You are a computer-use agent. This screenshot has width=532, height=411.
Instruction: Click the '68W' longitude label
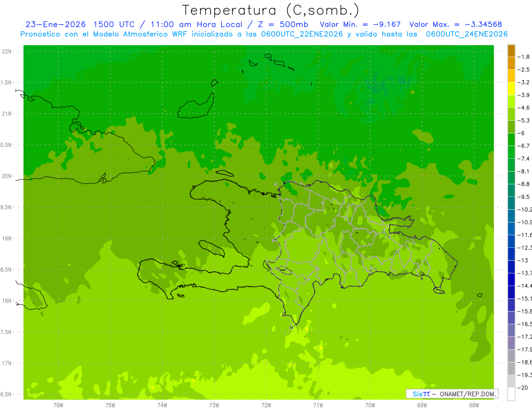[474, 405]
